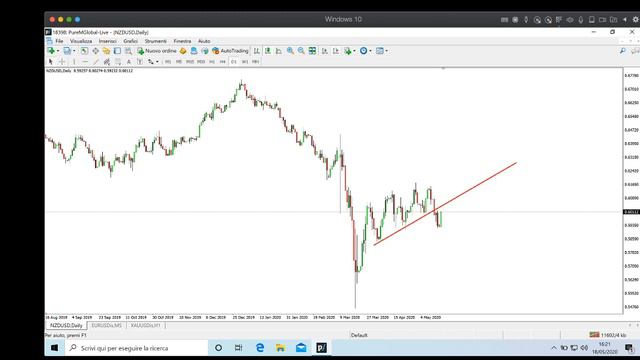
Task: Select the Text tool
Action: 129,62
